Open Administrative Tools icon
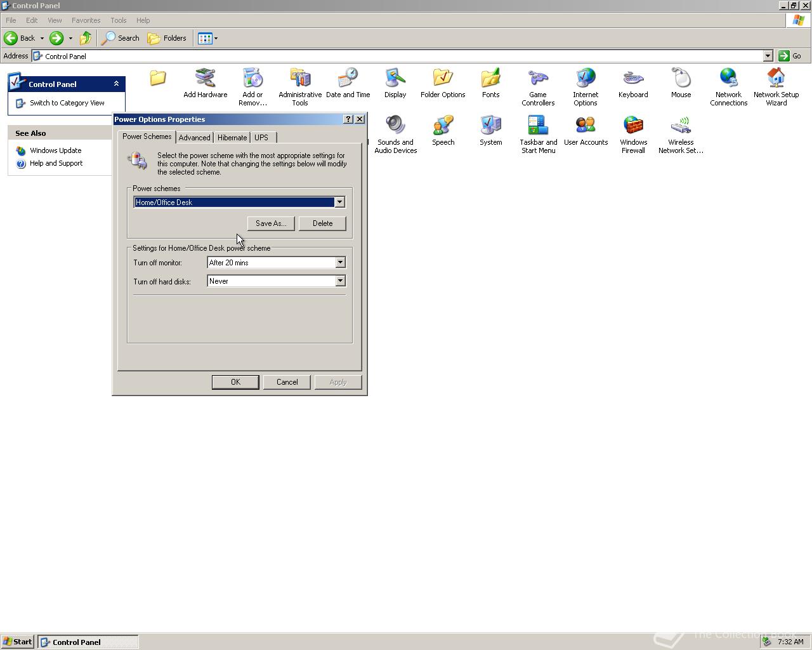This screenshot has width=812, height=650. coord(300,87)
